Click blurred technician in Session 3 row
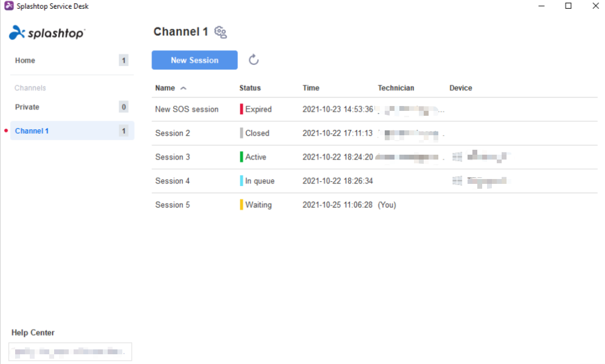Screen dimensions: 605x364 click(410, 157)
